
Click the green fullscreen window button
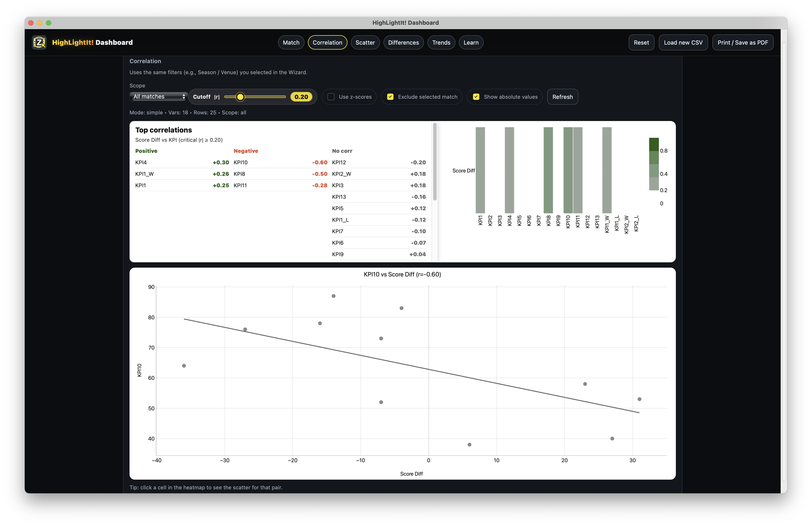point(49,23)
